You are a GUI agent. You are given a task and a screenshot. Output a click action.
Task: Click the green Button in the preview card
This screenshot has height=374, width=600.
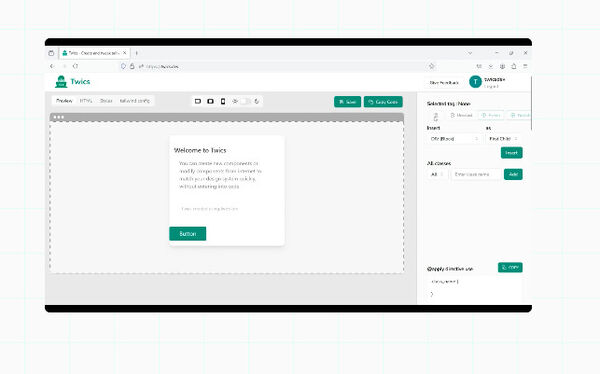click(188, 234)
